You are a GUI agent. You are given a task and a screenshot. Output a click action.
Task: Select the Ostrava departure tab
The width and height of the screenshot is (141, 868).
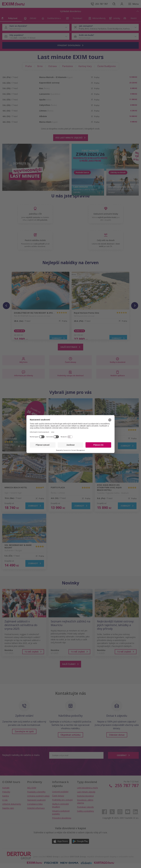[52, 66]
